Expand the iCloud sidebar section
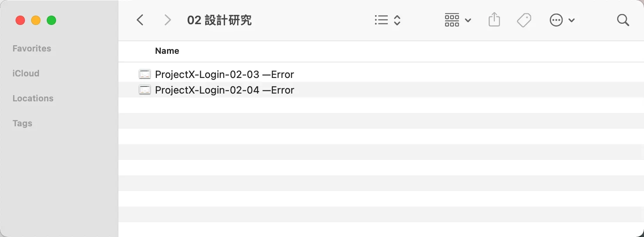 26,73
